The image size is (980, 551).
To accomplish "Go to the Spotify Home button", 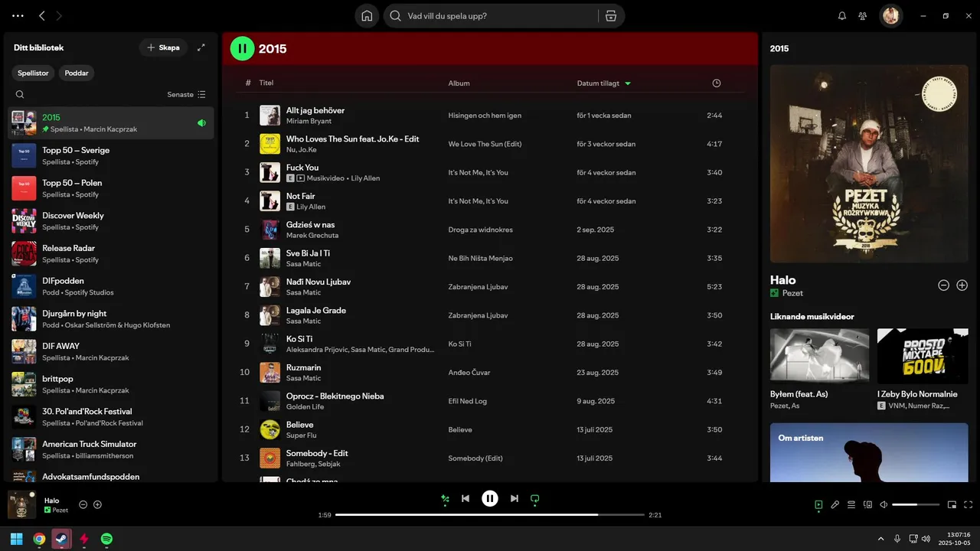I will [367, 15].
